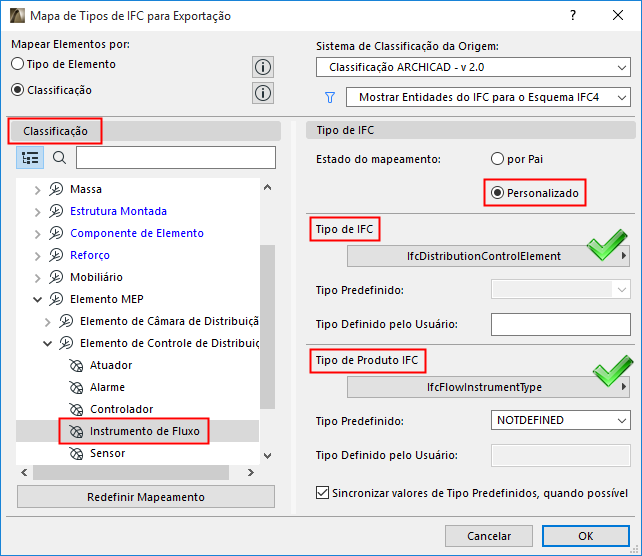Click the Tipo de IFC panel header
Screen dimensions: 642x556
click(x=470, y=130)
